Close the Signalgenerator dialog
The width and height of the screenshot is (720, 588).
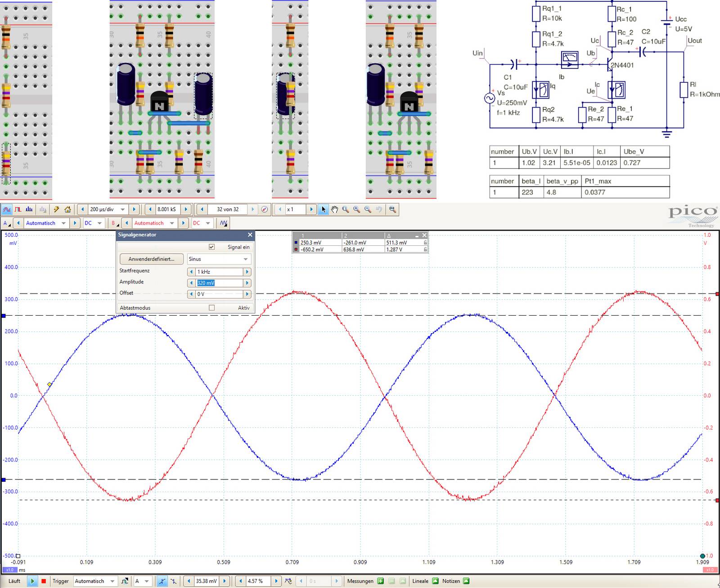coord(250,235)
